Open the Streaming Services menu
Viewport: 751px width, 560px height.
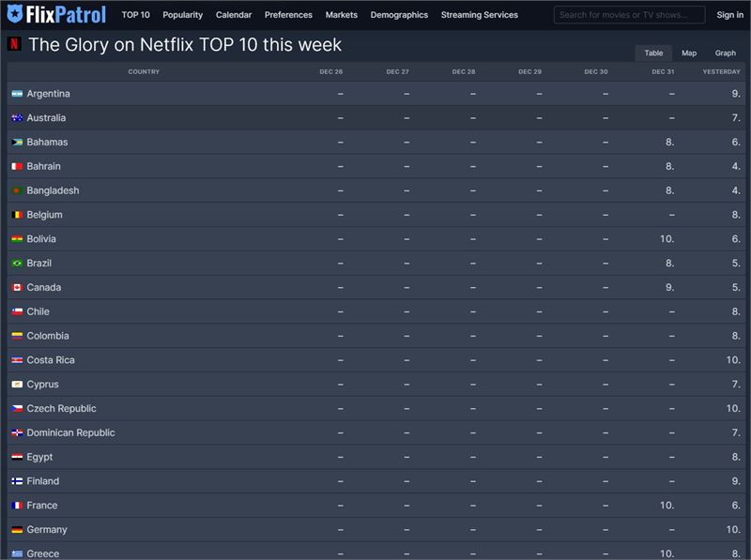(x=480, y=15)
